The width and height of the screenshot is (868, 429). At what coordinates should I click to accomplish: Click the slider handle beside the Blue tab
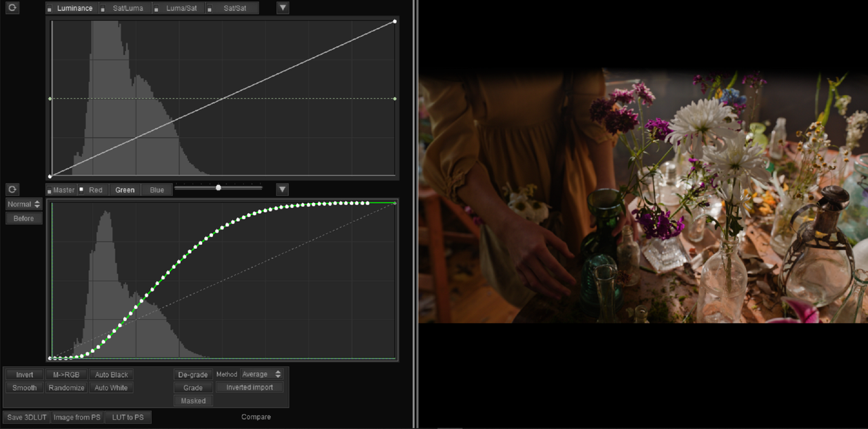point(218,187)
